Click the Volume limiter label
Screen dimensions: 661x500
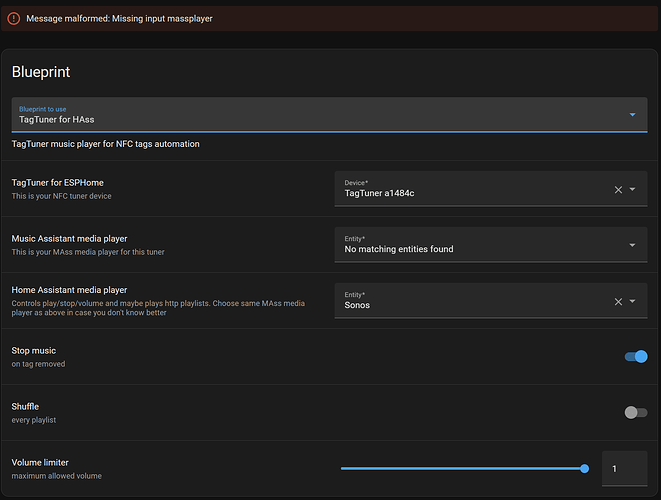[x=40, y=462]
